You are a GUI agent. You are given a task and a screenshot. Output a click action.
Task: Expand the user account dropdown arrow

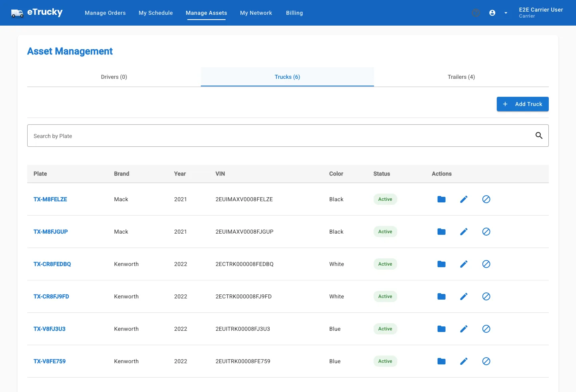click(506, 13)
